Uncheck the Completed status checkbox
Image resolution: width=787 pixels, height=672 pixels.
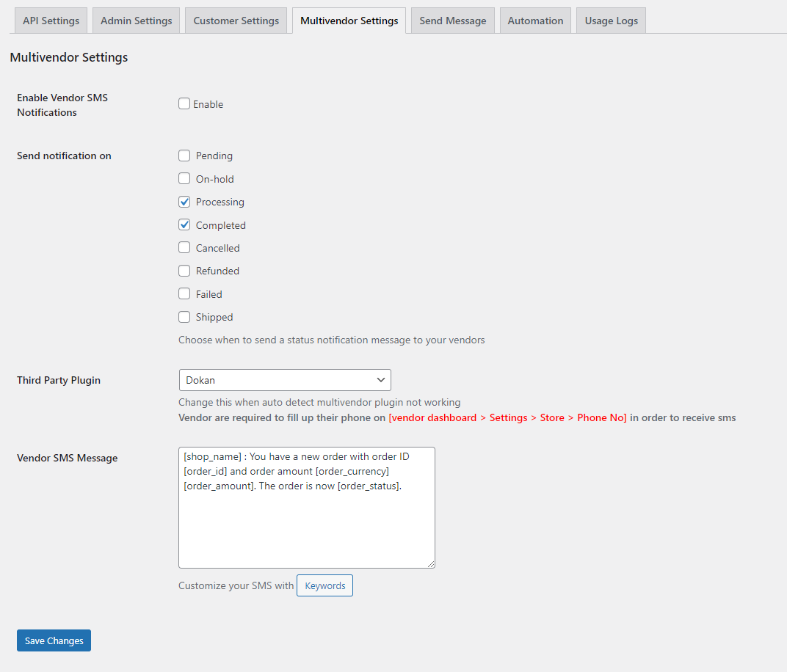pos(184,224)
